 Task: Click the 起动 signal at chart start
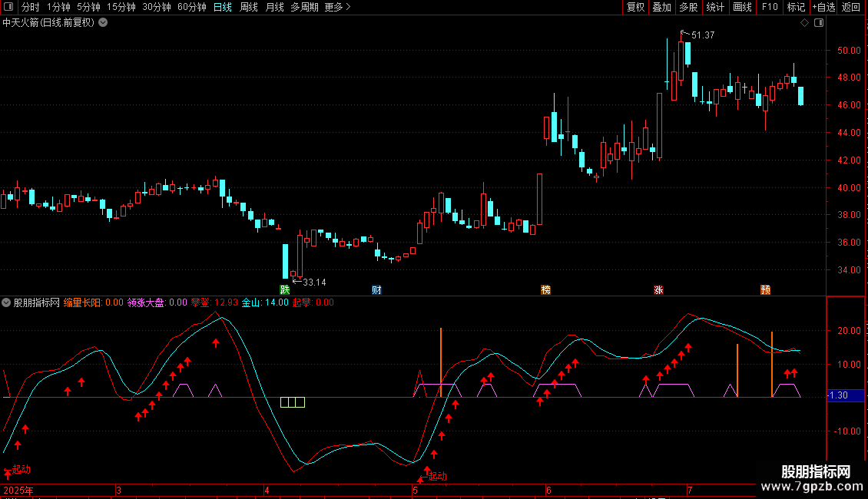coord(21,469)
